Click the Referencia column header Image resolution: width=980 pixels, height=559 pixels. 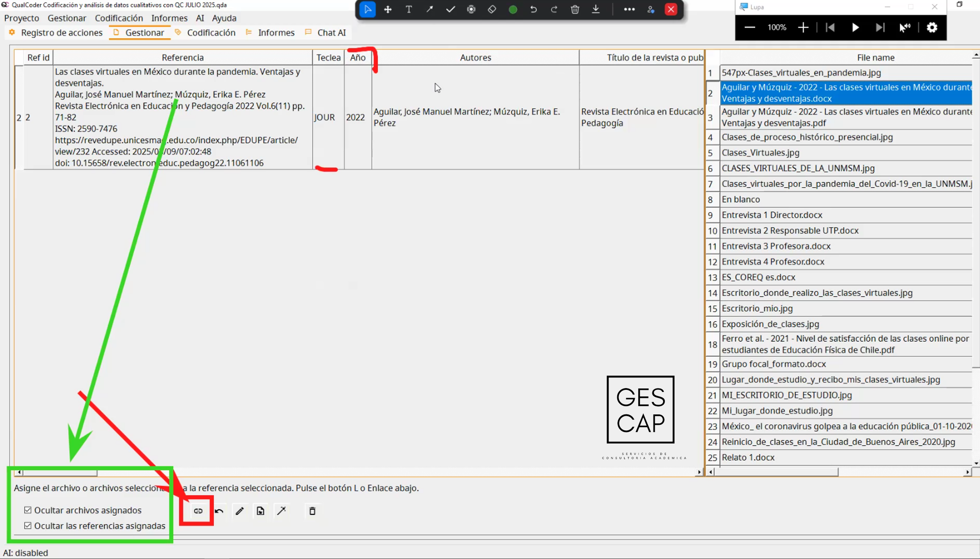click(x=183, y=58)
